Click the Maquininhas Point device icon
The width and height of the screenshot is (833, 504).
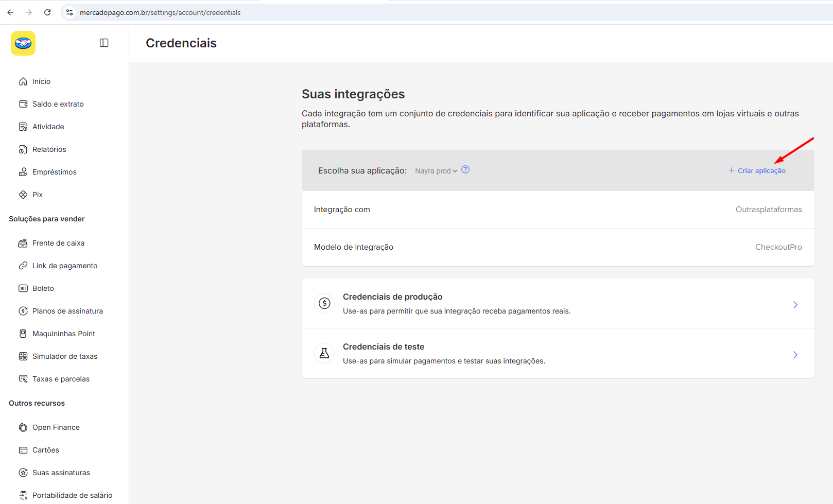23,334
